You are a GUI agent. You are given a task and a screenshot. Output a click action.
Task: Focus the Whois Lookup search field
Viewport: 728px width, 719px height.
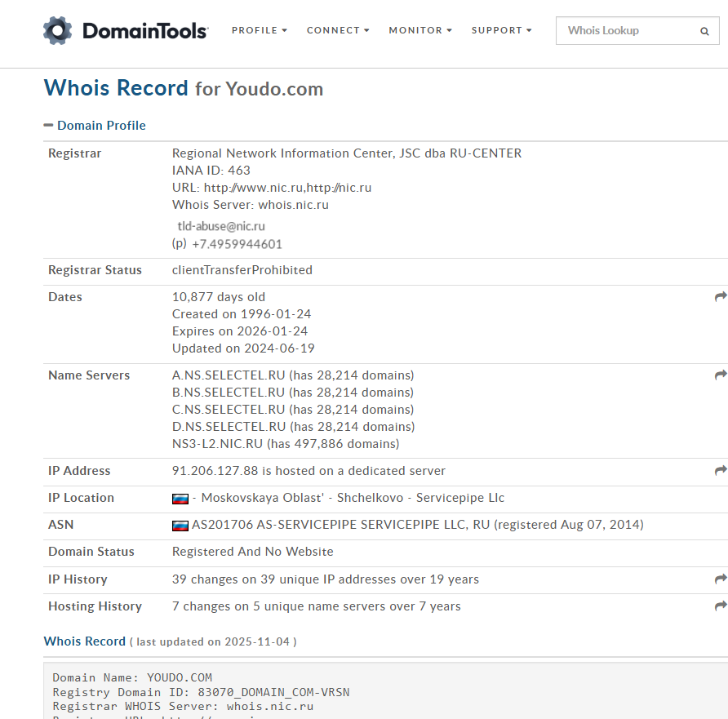tap(624, 31)
